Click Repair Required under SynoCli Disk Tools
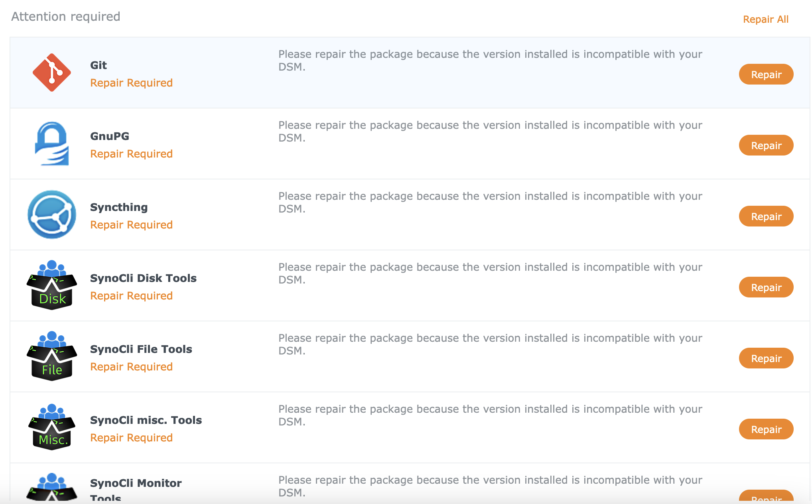This screenshot has height=504, width=812. [x=131, y=296]
